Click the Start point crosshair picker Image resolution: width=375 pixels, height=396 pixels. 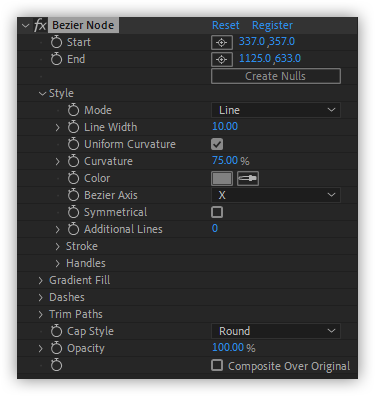[x=222, y=42]
